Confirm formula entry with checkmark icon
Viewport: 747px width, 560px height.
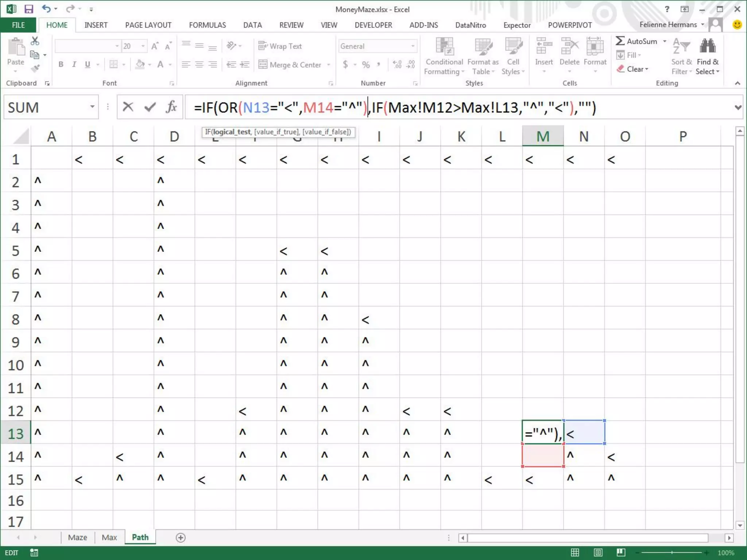150,107
